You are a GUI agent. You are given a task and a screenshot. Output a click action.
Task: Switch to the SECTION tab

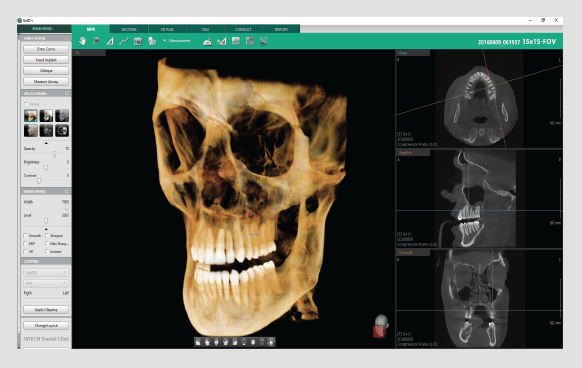pyautogui.click(x=129, y=29)
